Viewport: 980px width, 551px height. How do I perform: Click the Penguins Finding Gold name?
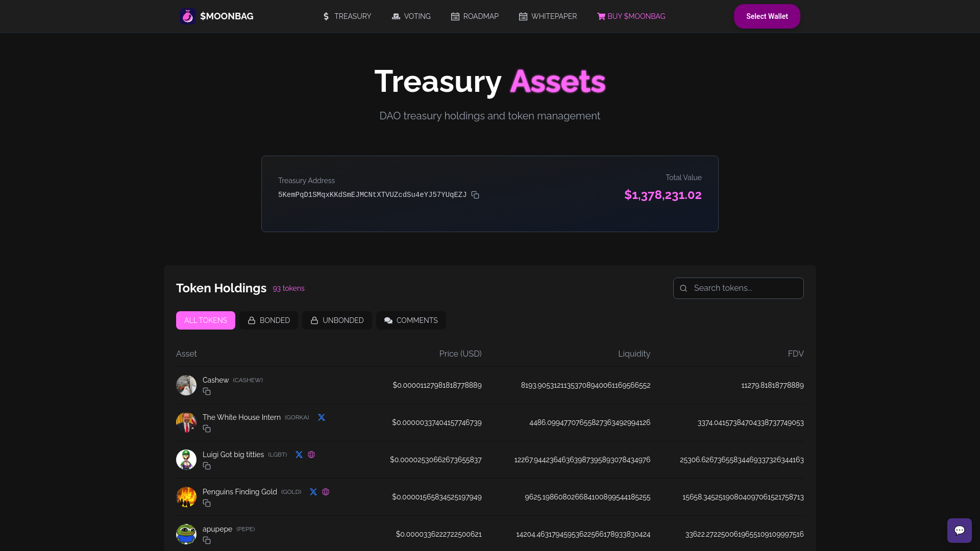pos(240,492)
